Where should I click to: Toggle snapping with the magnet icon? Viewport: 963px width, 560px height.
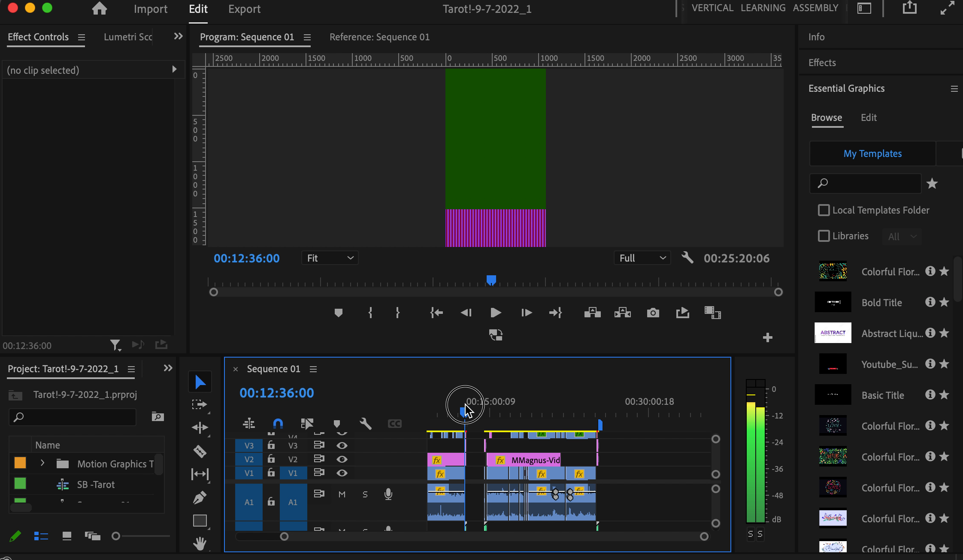pos(278,424)
